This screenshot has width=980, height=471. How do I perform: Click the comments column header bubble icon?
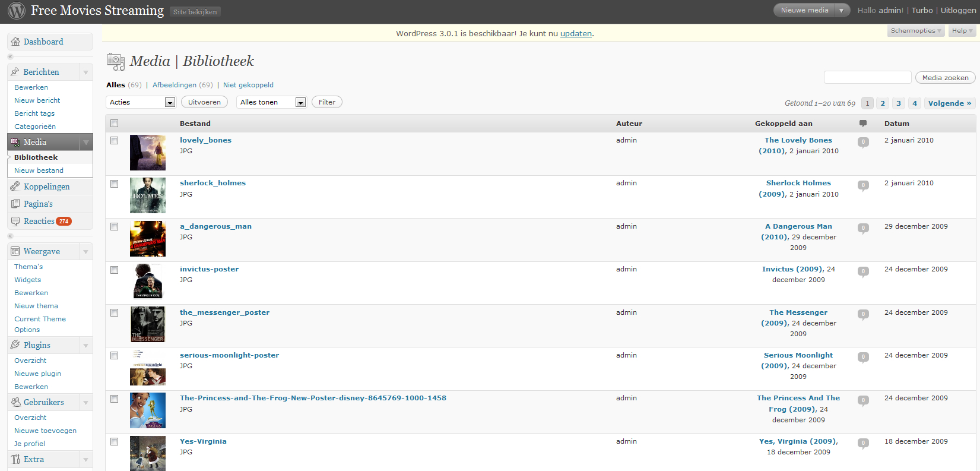(x=863, y=124)
